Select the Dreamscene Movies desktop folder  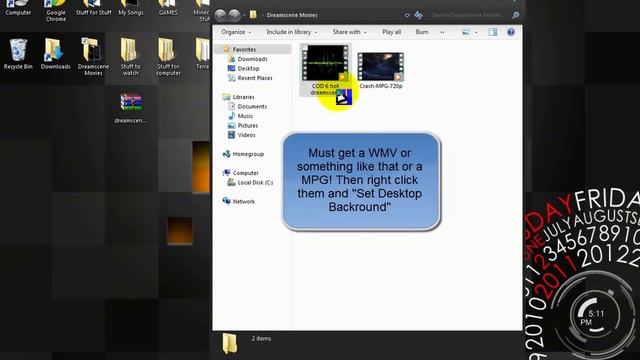[93, 57]
